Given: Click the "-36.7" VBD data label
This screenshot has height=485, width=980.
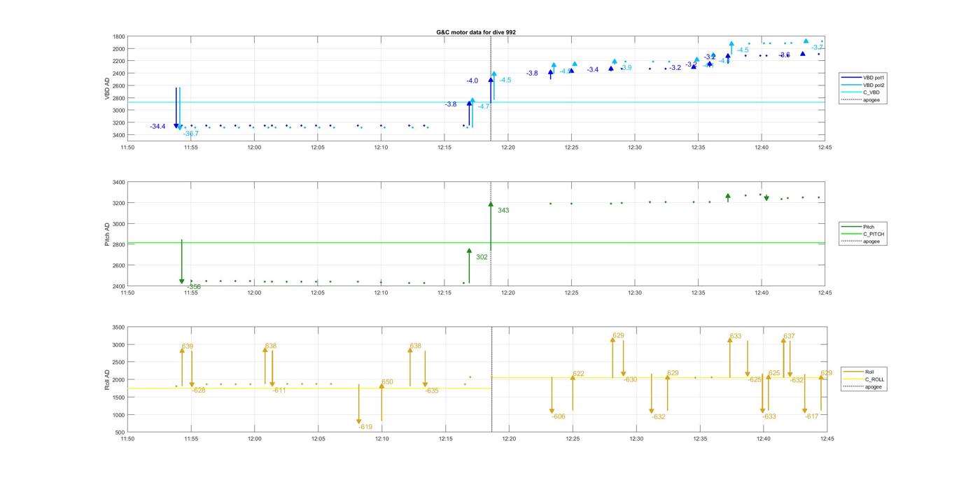Looking at the screenshot, I should coord(191,134).
